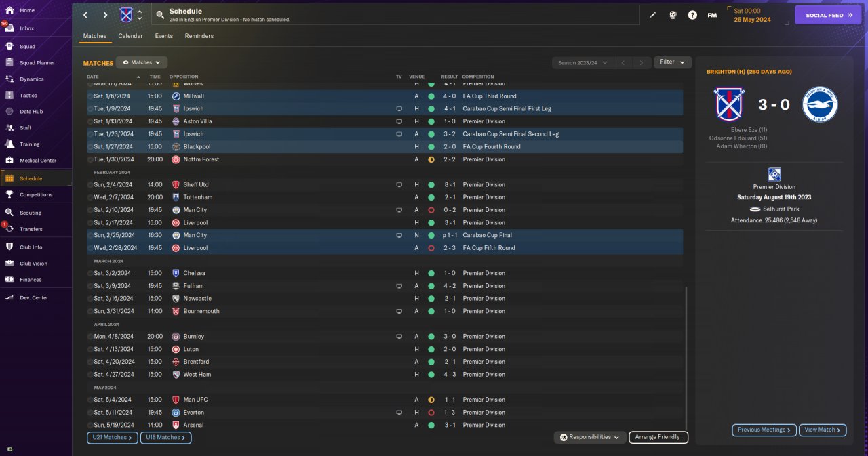Click Previous Meetings button
This screenshot has width=868, height=456.
pos(764,430)
